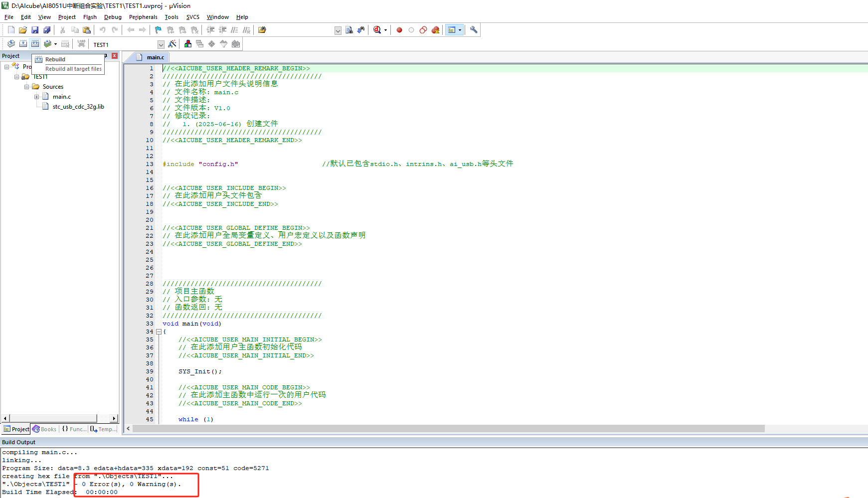Redo the last edit
Screen dimensions: 868x498
tap(115, 30)
